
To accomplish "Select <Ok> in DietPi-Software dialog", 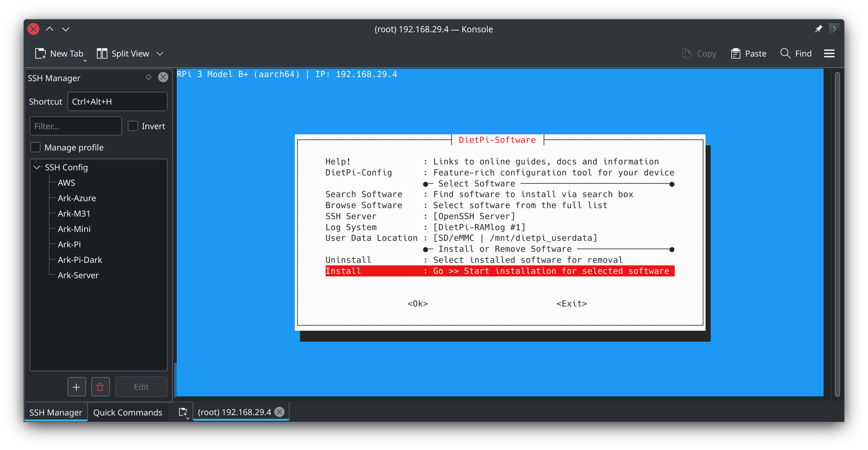I will (418, 304).
